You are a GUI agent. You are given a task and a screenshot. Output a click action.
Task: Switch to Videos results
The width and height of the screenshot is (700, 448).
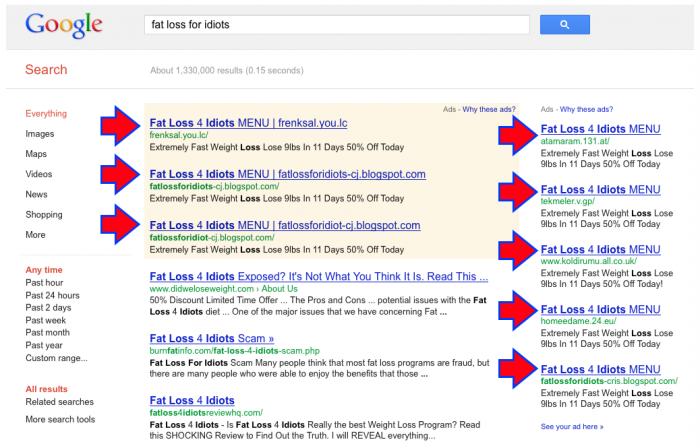tap(39, 175)
